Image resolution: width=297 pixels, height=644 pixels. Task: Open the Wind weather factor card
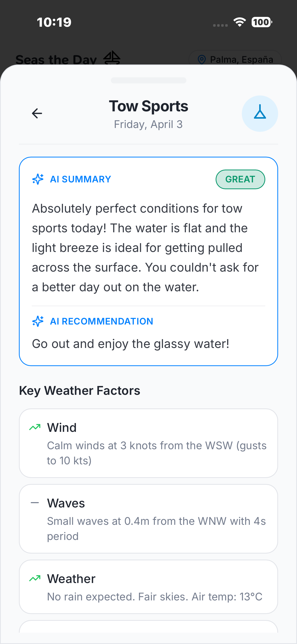[149, 443]
